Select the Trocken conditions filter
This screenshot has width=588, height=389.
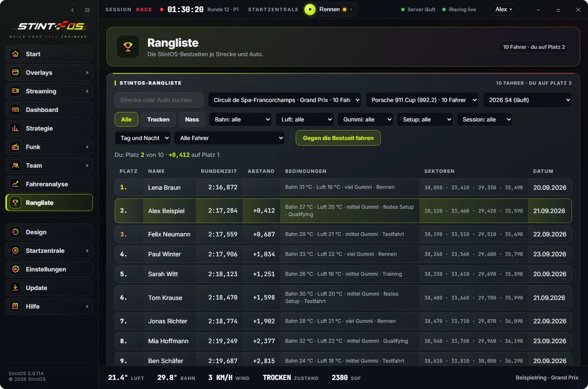(158, 119)
